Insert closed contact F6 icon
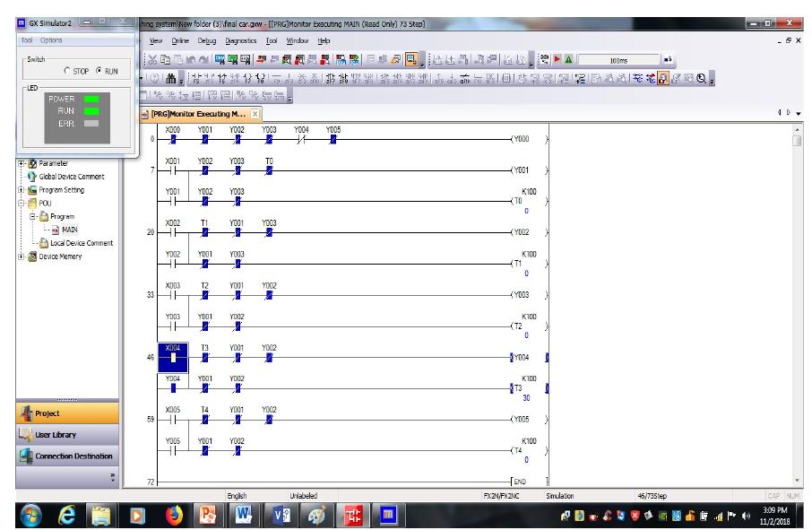The height and width of the screenshot is (530, 812). [222, 79]
